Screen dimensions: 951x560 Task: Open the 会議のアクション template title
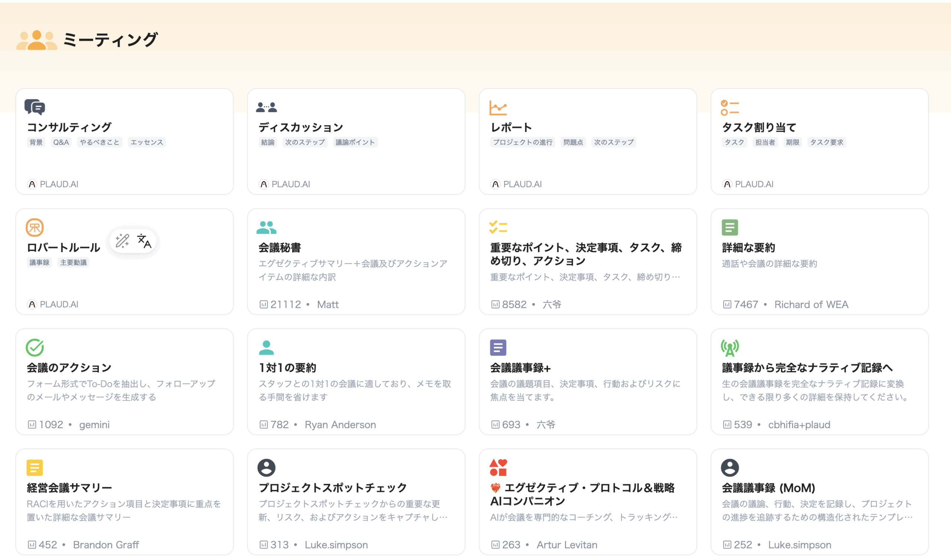[x=69, y=368]
